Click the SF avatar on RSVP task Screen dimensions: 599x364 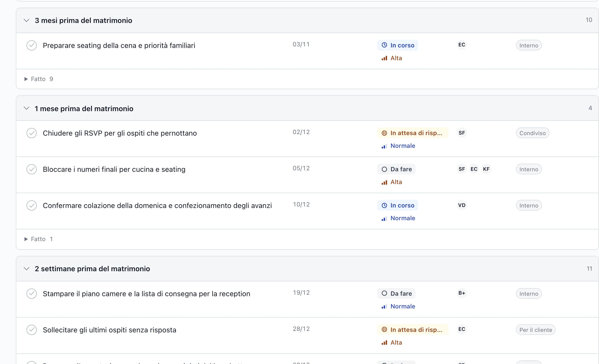pos(462,133)
